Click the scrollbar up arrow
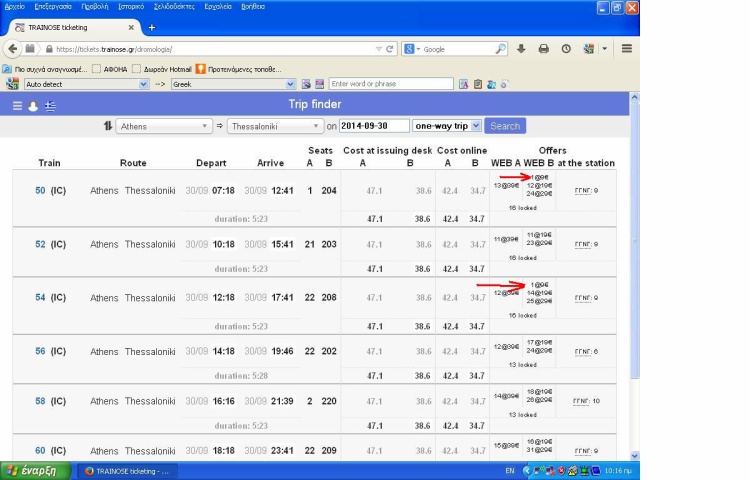750x480 pixels. (x=634, y=97)
